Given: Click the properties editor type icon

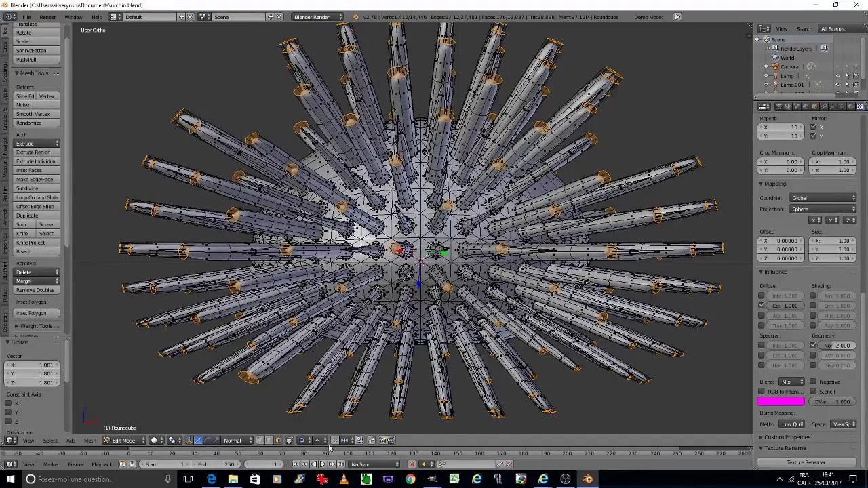Looking at the screenshot, I should (x=764, y=106).
